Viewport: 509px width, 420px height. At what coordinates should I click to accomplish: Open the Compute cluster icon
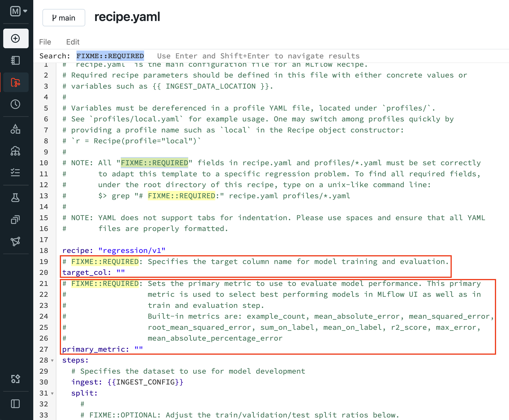click(15, 151)
